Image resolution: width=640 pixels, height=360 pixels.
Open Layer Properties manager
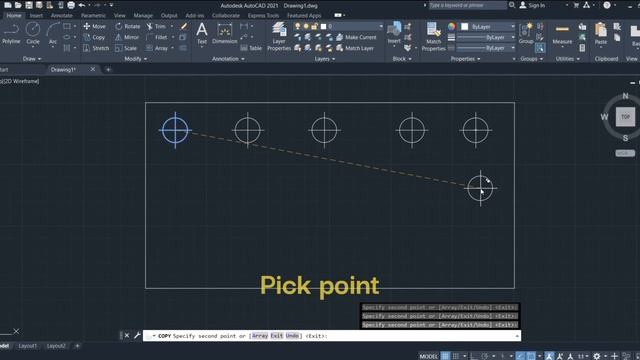click(279, 37)
